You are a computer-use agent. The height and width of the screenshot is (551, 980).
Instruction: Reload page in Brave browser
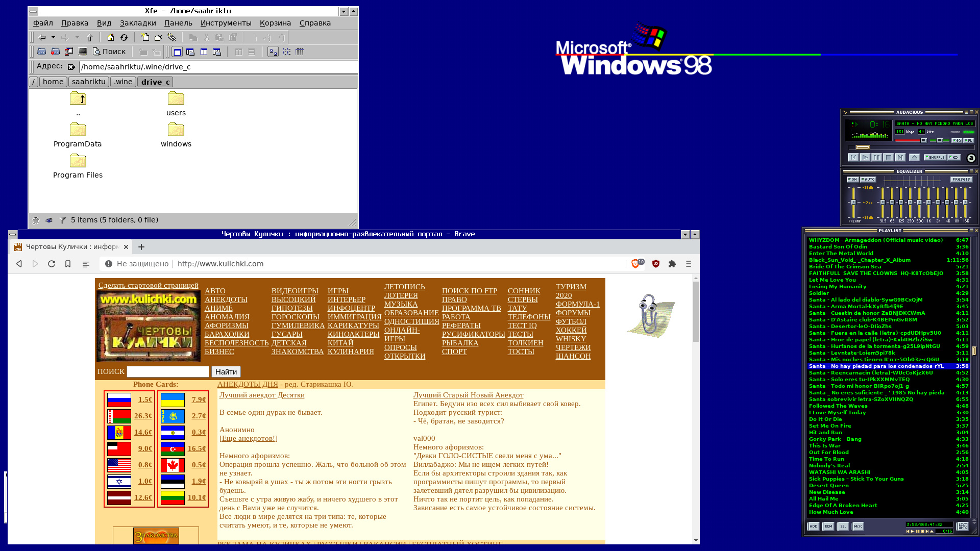pos(52,264)
